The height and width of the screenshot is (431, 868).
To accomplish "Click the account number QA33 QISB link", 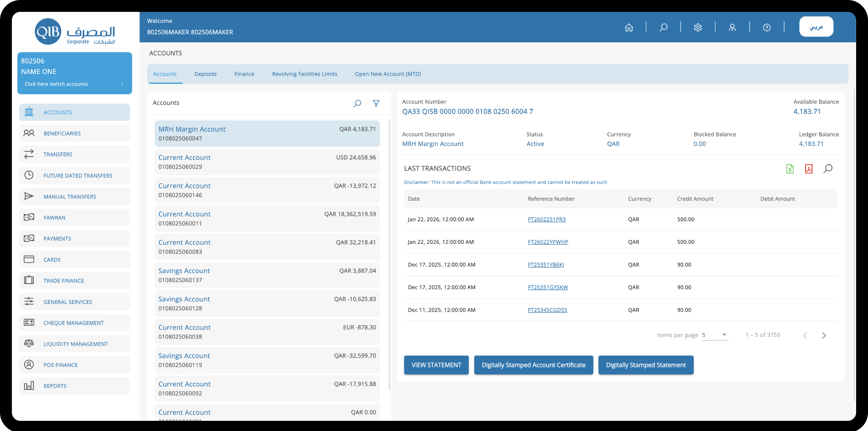I will [467, 112].
